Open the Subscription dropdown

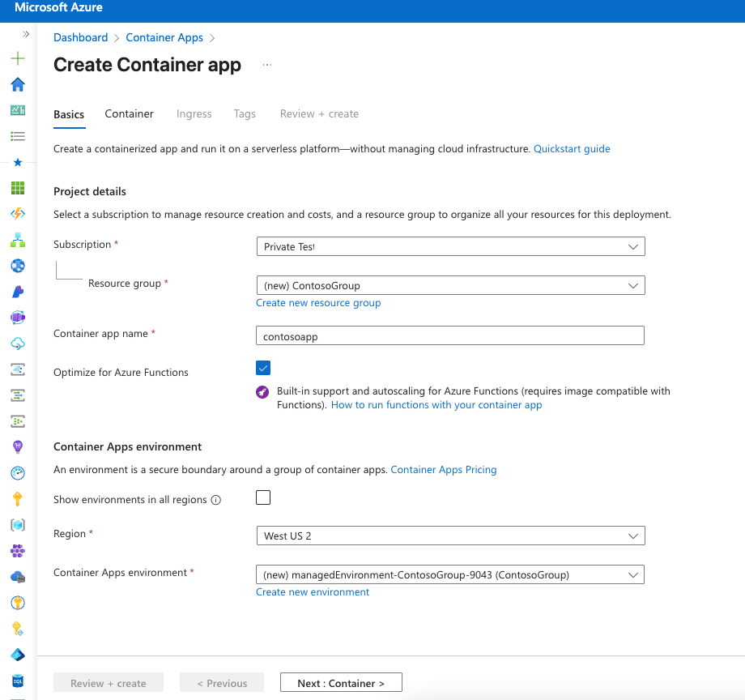tap(450, 246)
